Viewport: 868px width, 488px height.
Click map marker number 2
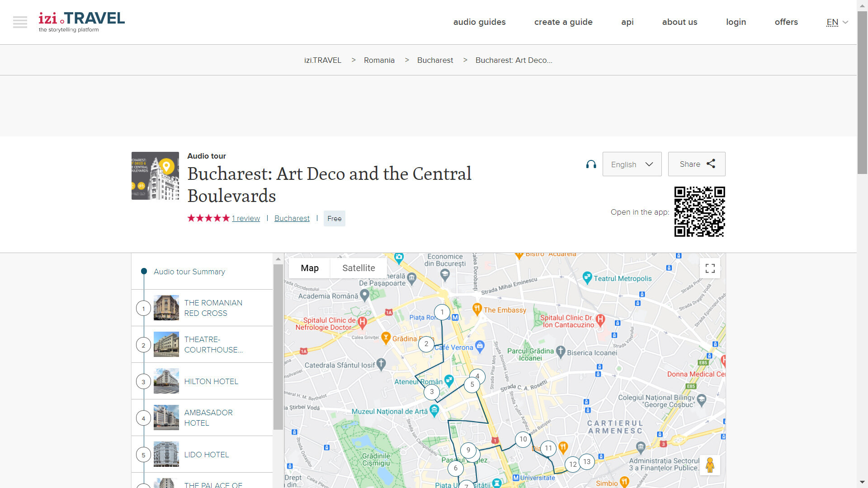point(426,344)
